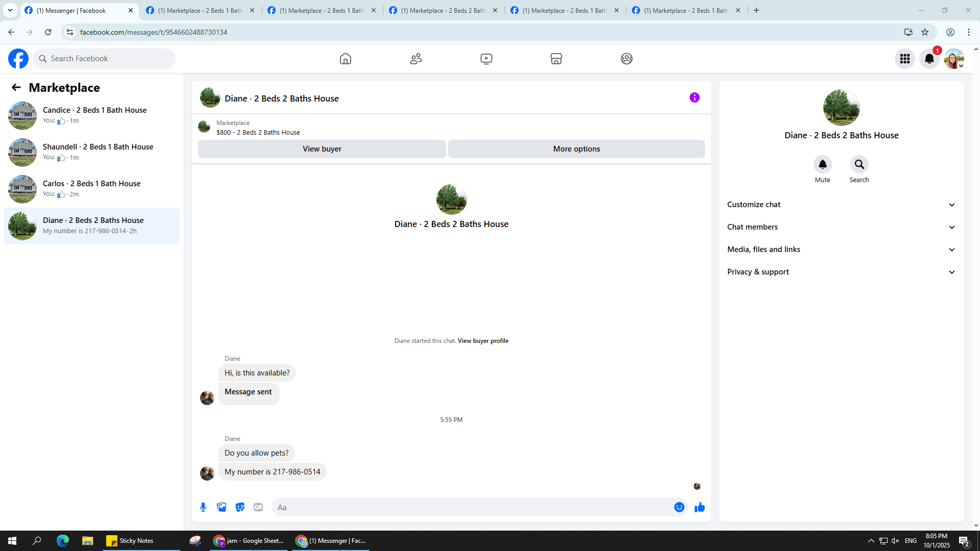The height and width of the screenshot is (551, 980).
Task: Expand the Chat members section
Action: coord(841,227)
